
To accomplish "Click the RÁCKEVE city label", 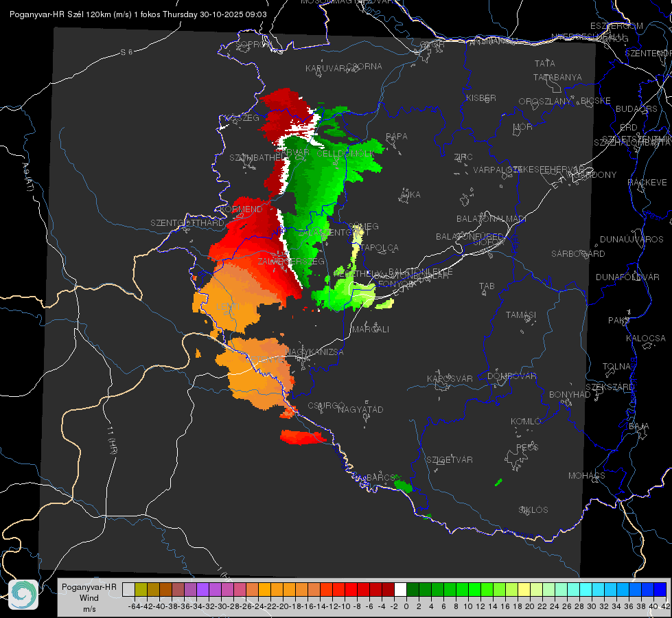I will tap(647, 183).
